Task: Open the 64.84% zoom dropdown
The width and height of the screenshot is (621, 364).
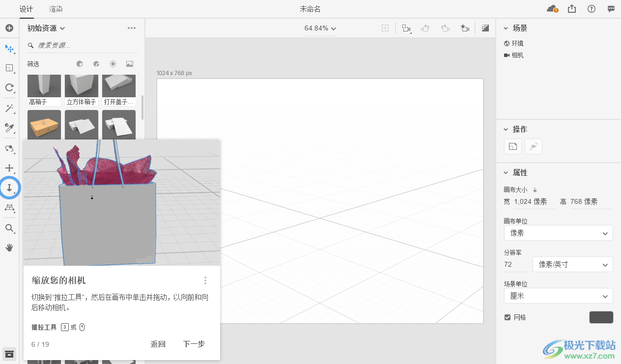Action: [320, 28]
